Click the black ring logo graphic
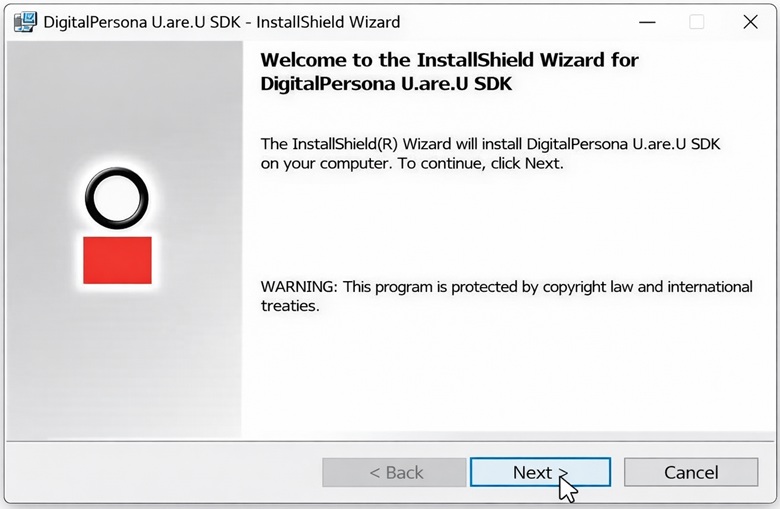 tap(116, 197)
